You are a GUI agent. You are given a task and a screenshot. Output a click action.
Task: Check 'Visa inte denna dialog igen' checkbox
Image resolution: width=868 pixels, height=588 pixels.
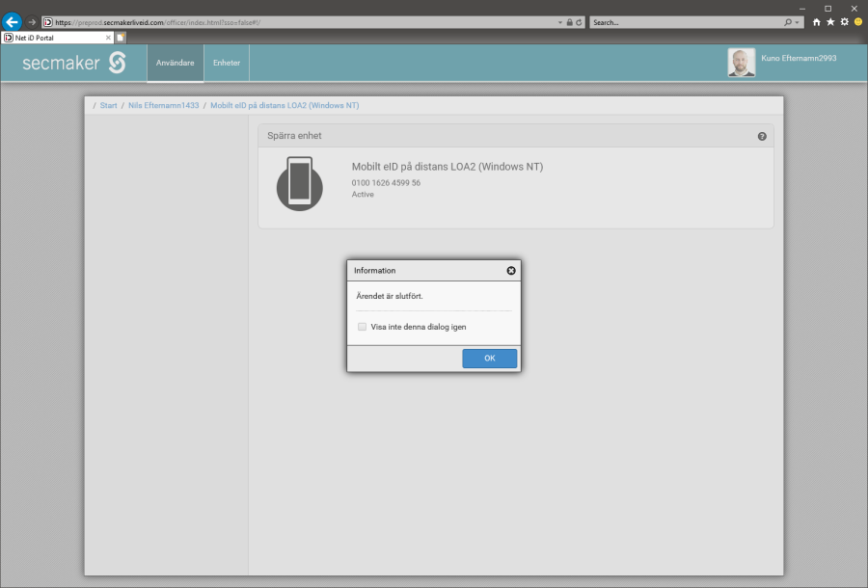point(363,327)
